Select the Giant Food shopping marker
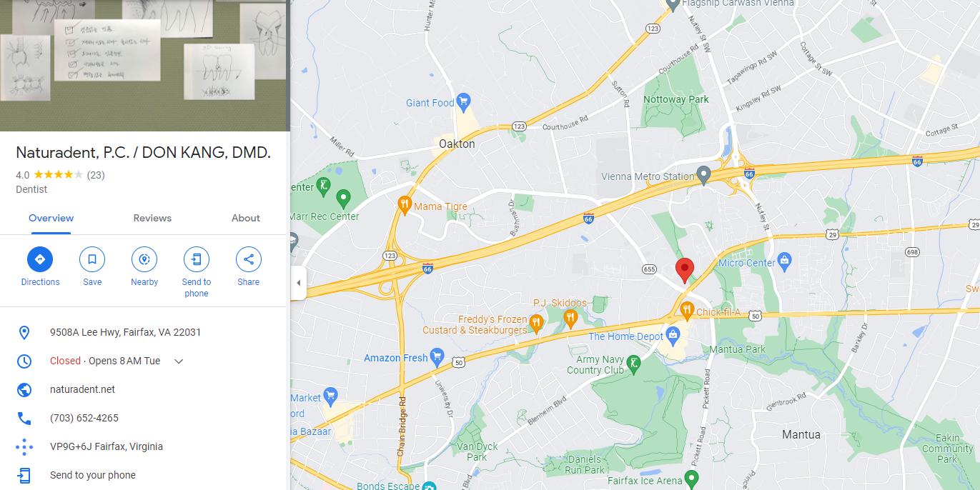This screenshot has height=490, width=980. (x=463, y=102)
